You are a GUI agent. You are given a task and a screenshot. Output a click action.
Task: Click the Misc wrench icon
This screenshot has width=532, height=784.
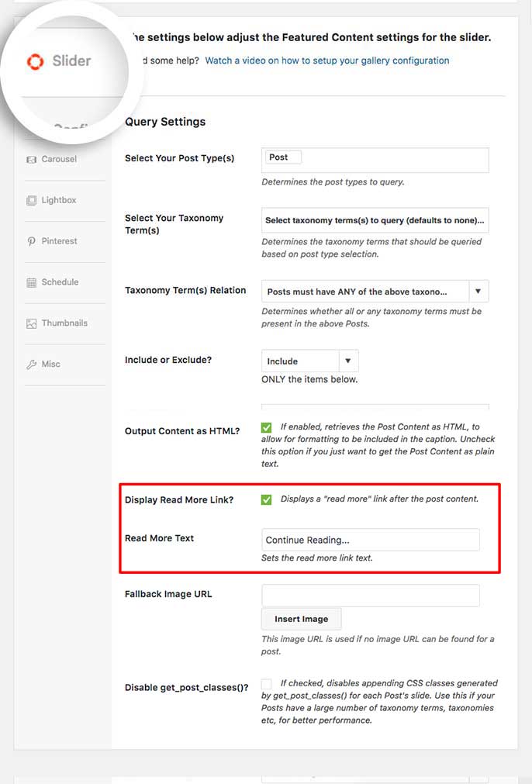(x=32, y=364)
